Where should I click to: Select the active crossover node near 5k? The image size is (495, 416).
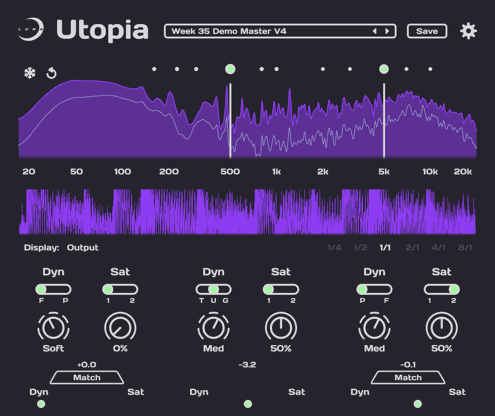point(384,69)
